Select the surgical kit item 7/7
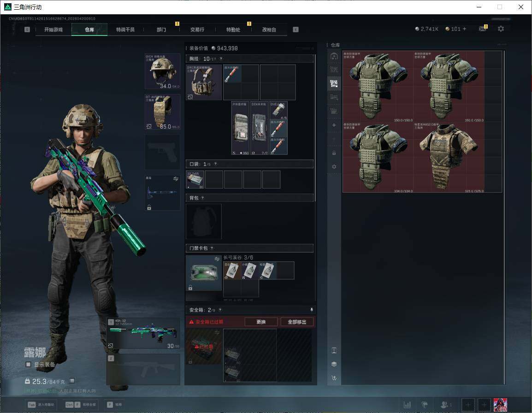532x413 pixels. click(259, 128)
